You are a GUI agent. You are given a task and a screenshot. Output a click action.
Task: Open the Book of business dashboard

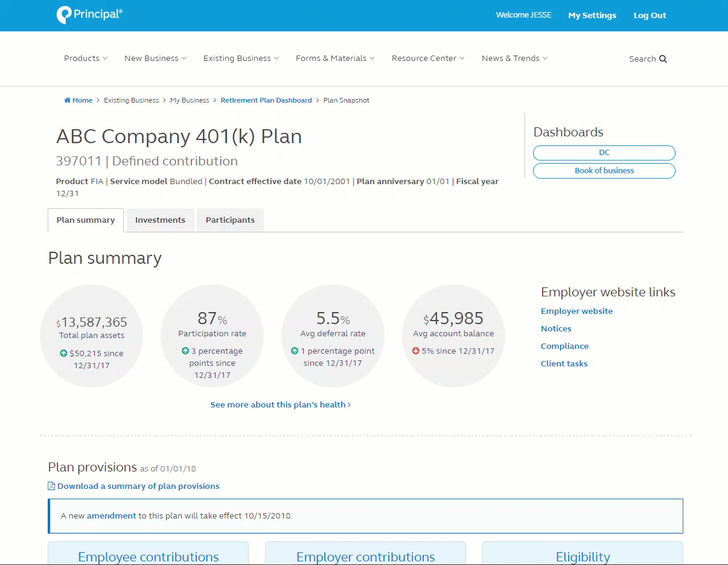pos(604,171)
